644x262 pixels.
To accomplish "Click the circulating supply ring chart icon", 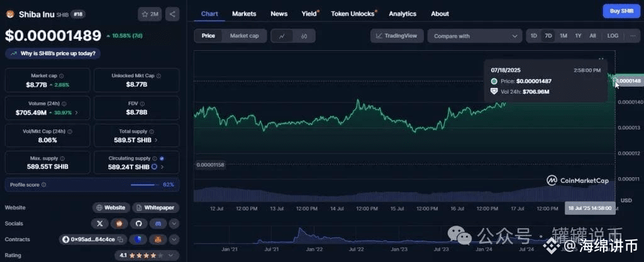I will point(154,167).
